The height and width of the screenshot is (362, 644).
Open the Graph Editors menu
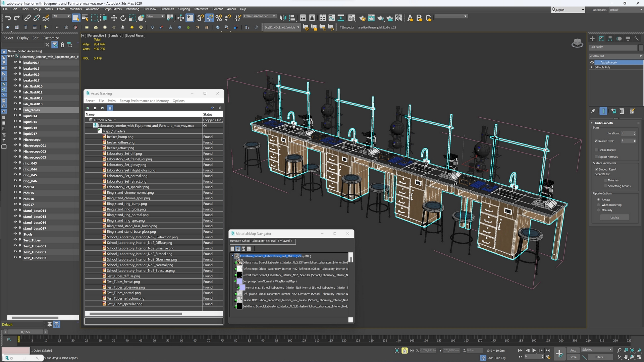112,9
